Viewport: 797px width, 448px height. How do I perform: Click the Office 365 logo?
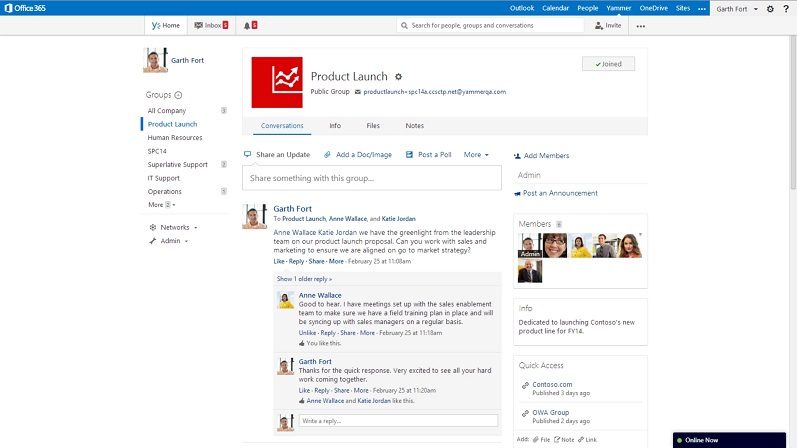(24, 8)
